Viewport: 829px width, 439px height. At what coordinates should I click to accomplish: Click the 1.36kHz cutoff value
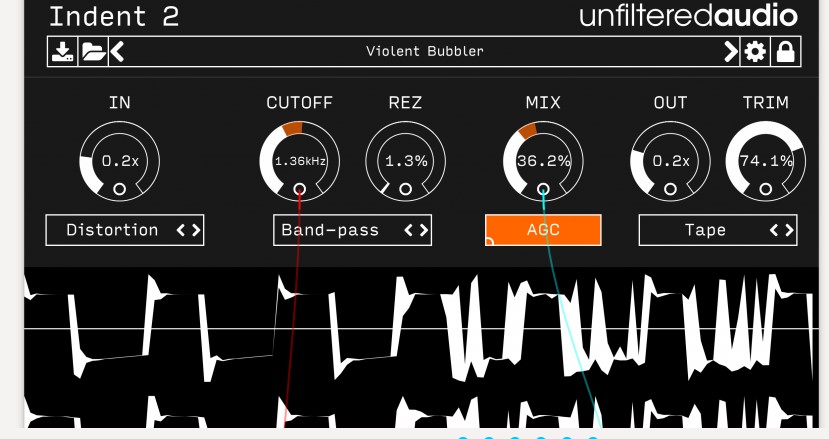300,161
